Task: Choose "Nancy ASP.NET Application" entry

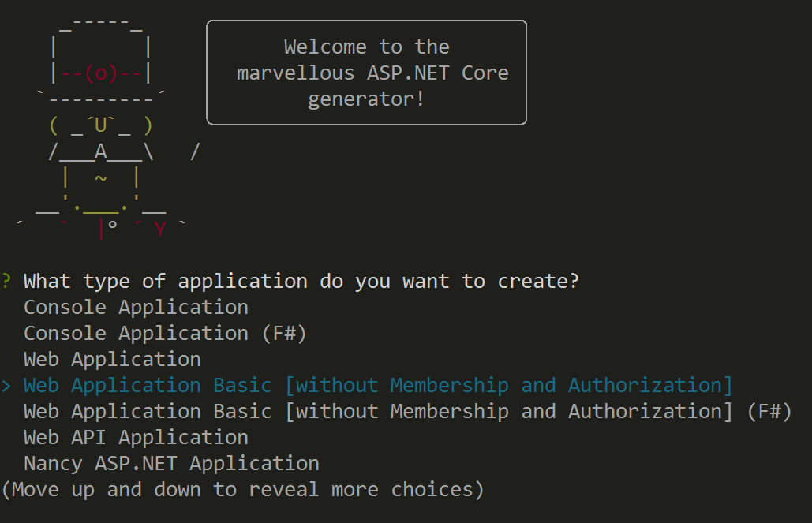Action: [171, 464]
